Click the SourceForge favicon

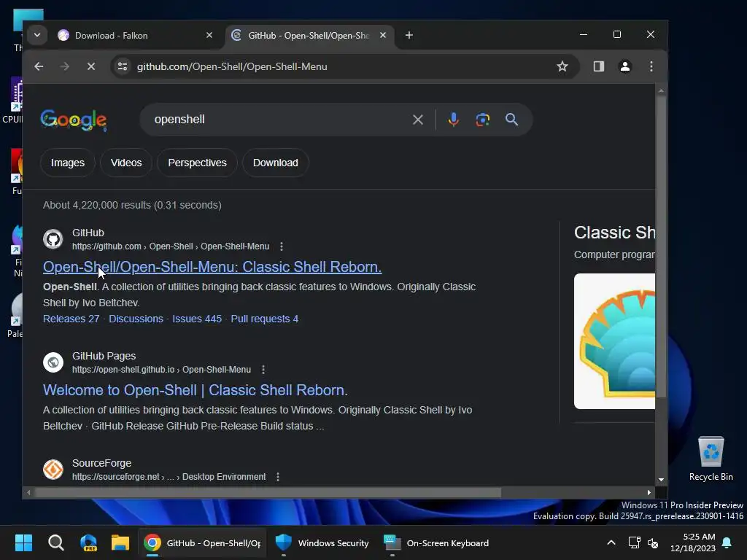pyautogui.click(x=53, y=470)
